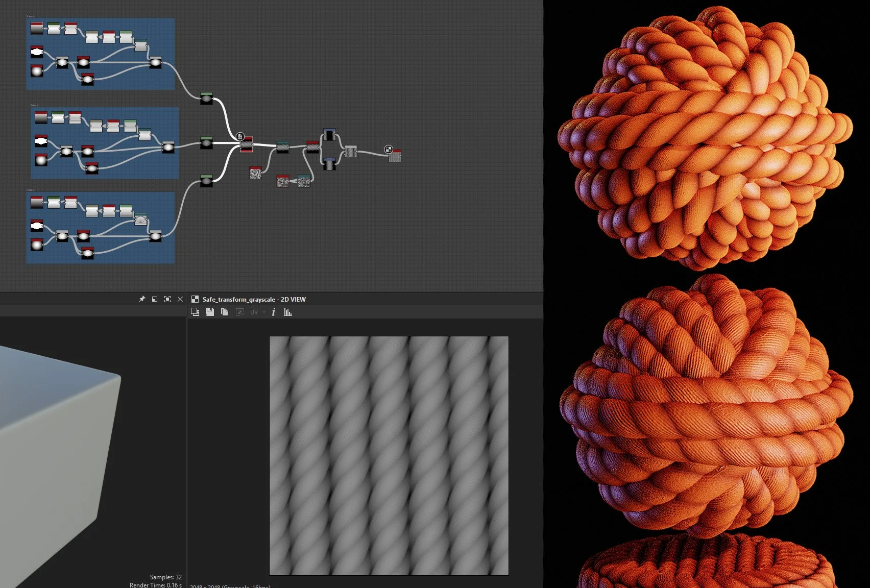Toggle the histogram in 2D view toolbar
Screen dimensions: 870x588
click(288, 312)
